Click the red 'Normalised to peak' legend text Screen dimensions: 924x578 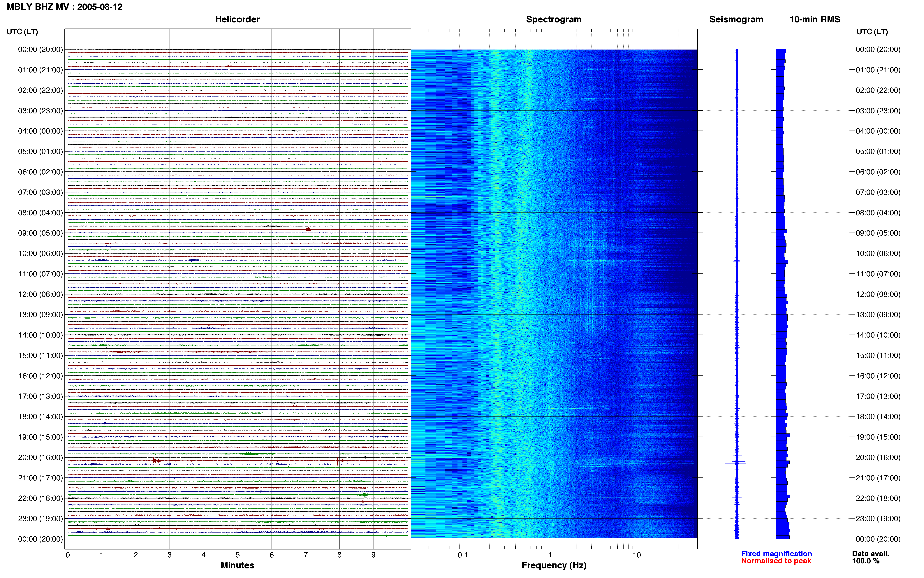click(776, 561)
